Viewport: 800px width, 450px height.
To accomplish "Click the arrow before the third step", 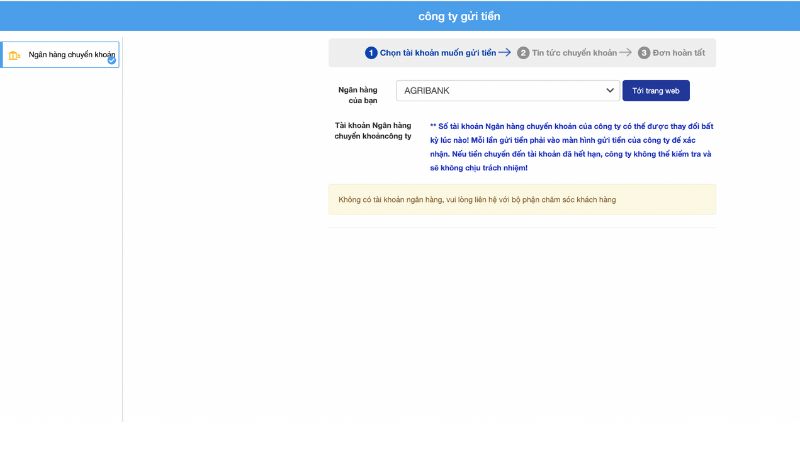I will 625,53.
